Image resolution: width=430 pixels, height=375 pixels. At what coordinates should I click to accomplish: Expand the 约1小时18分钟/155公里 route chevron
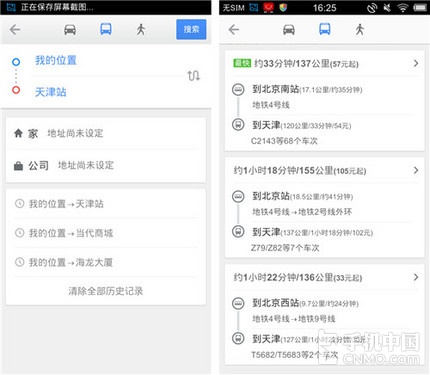(416, 170)
